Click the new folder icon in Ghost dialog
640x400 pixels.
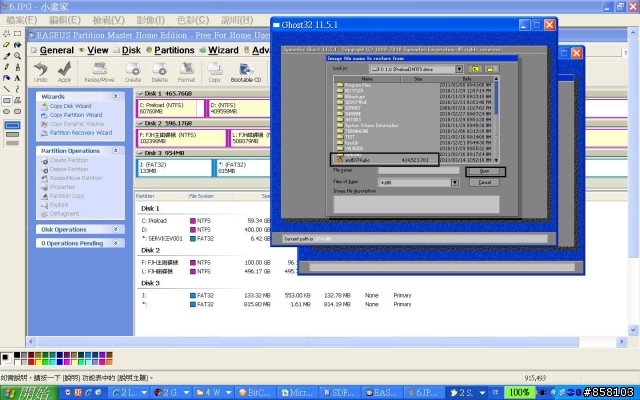491,69
